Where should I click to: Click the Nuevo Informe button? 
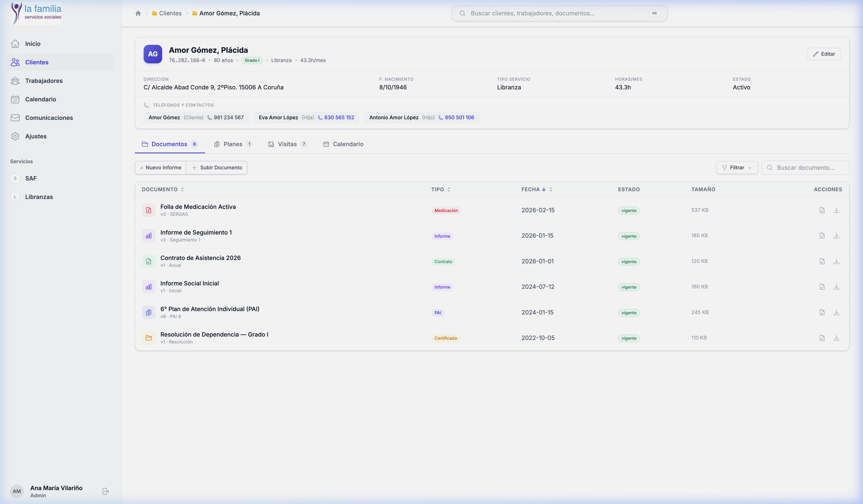pos(161,168)
